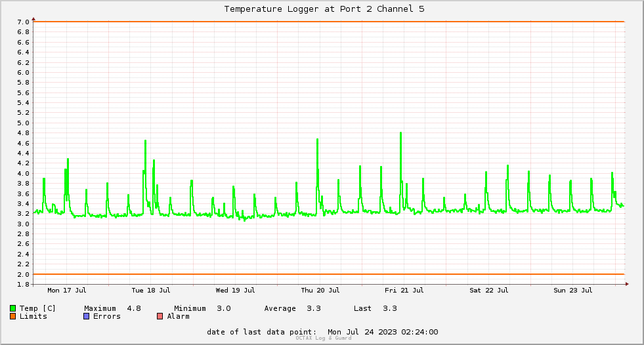
Task: Click the highest temperature spike on Fri 21 Jul
Action: click(x=401, y=133)
